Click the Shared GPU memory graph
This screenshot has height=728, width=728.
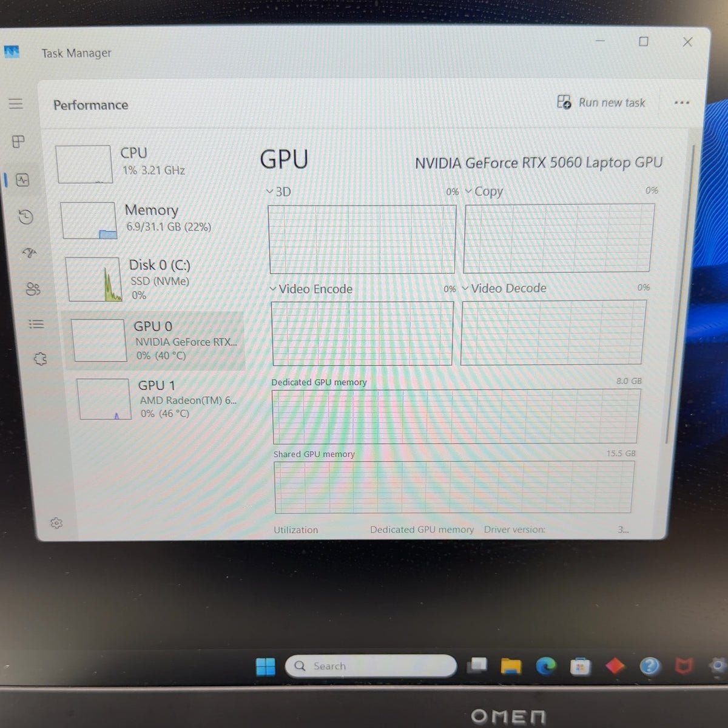coord(454,487)
